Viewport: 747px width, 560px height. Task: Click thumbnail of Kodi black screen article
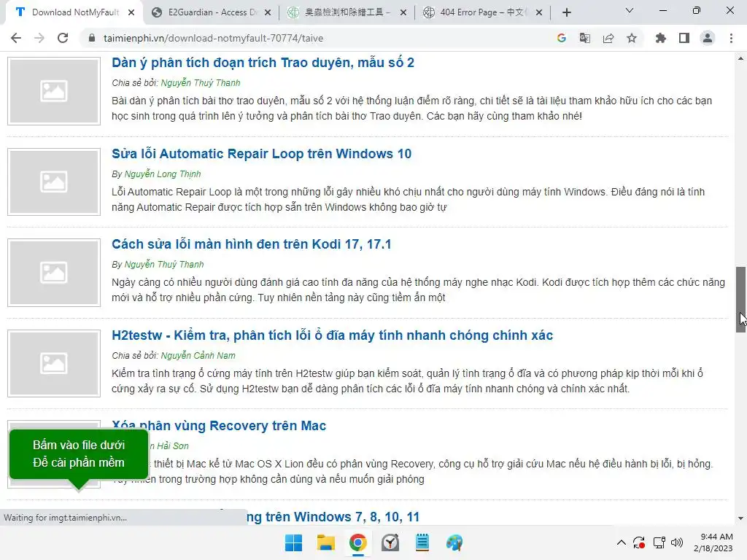pyautogui.click(x=54, y=273)
